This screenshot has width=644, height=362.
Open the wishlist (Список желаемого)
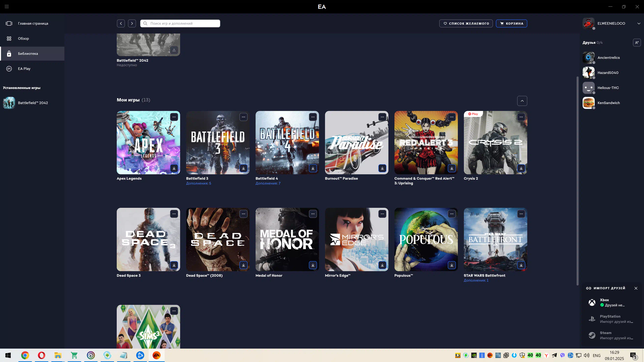(x=466, y=23)
